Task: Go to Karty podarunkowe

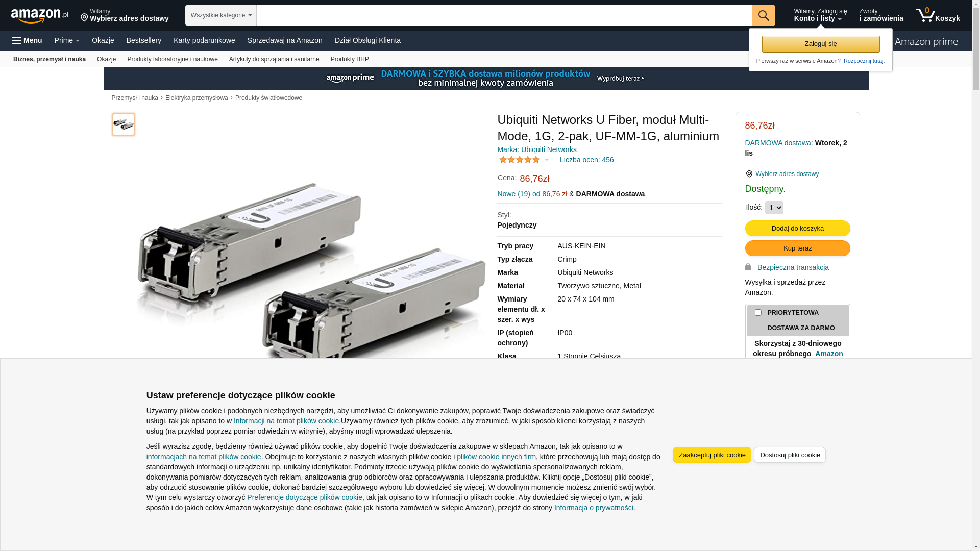Action: 204,40
